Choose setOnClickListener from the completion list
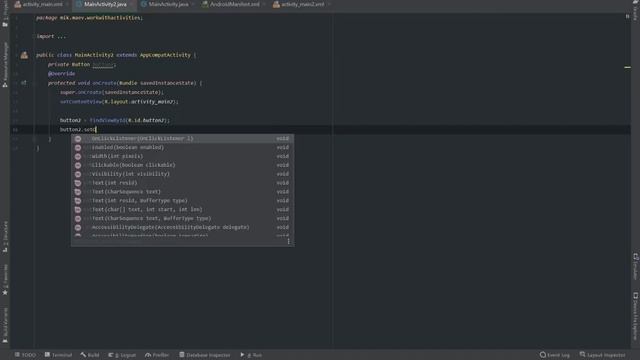This screenshot has width=640, height=360. tap(182, 138)
